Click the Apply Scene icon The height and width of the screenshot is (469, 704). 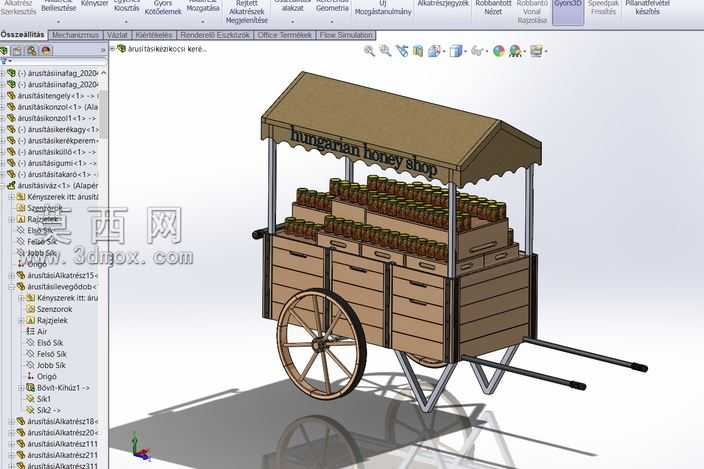[x=515, y=51]
